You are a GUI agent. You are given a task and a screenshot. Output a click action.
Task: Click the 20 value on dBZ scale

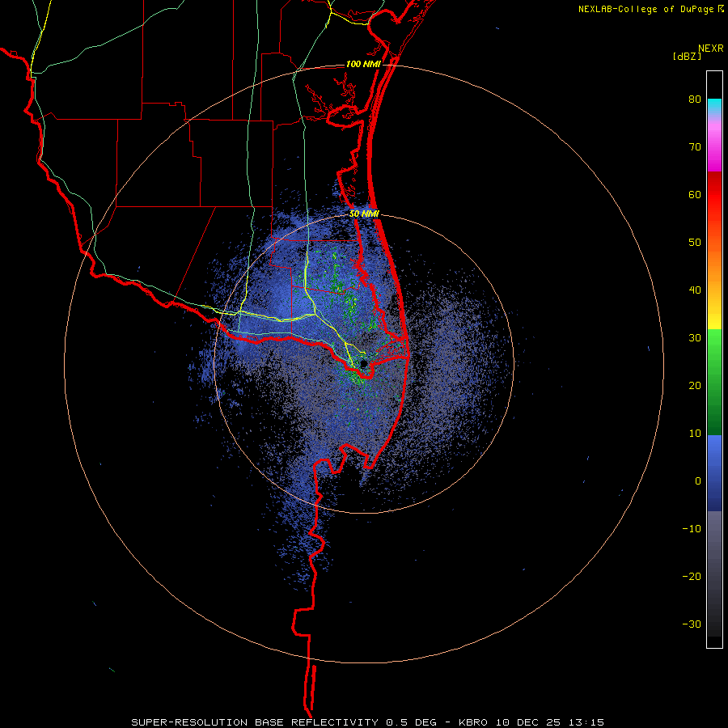tap(695, 386)
